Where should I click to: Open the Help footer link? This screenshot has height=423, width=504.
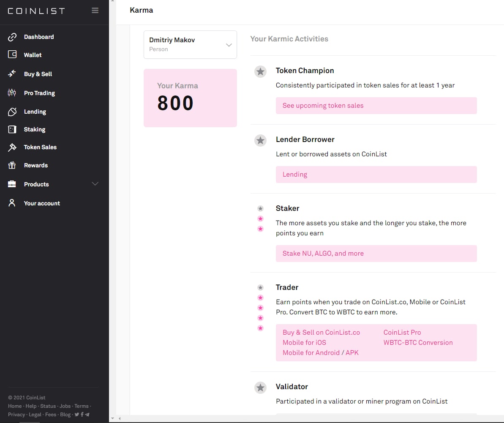pyautogui.click(x=31, y=406)
